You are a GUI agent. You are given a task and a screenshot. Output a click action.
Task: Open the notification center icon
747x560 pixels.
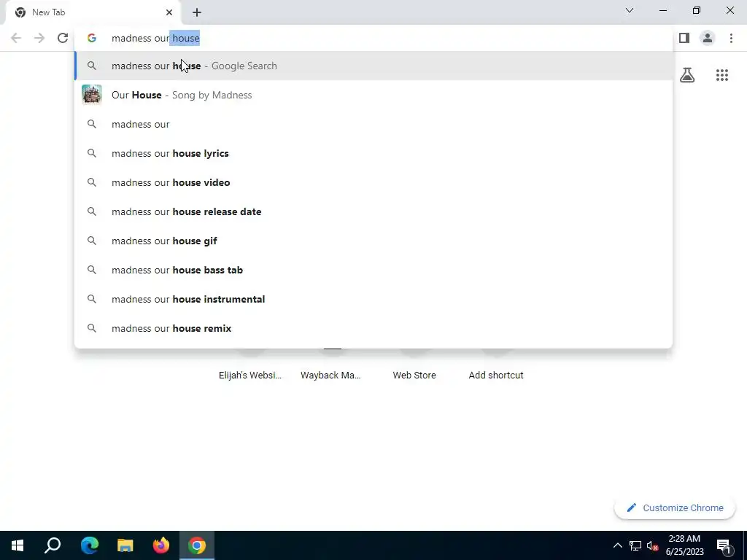pyautogui.click(x=724, y=545)
